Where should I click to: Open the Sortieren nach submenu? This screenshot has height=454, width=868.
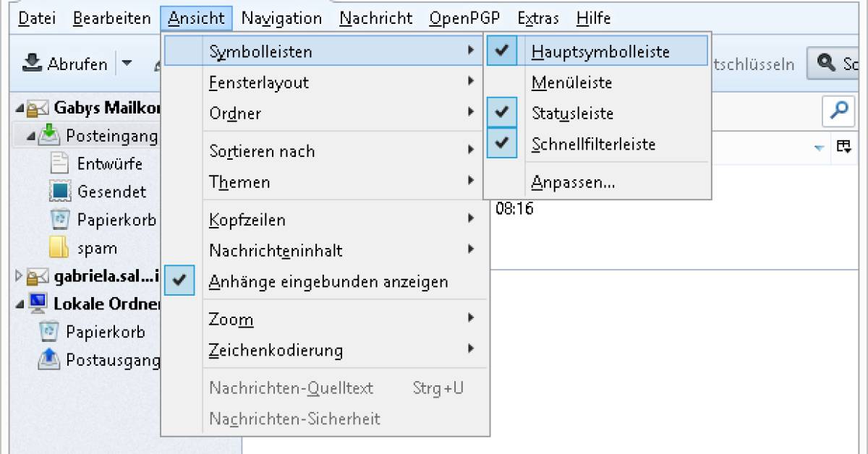point(325,151)
